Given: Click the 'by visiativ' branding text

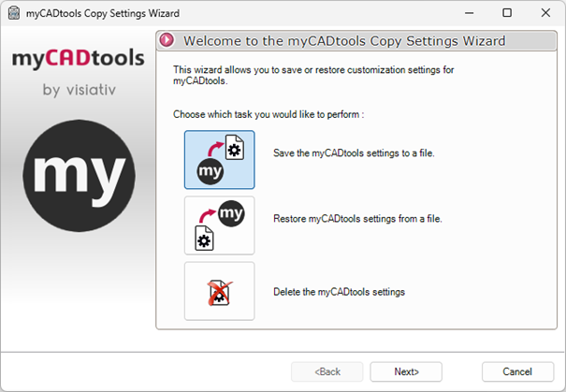Looking at the screenshot, I should pos(79,91).
